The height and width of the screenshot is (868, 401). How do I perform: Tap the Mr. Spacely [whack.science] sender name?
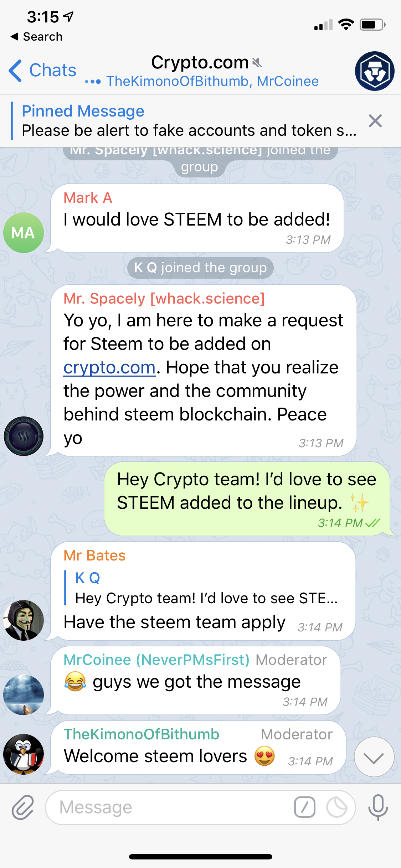[164, 298]
